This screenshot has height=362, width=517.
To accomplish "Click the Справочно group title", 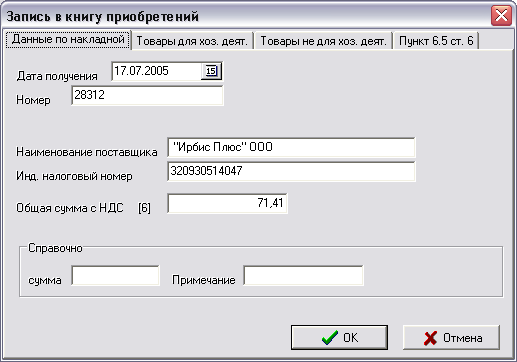I will [x=55, y=248].
